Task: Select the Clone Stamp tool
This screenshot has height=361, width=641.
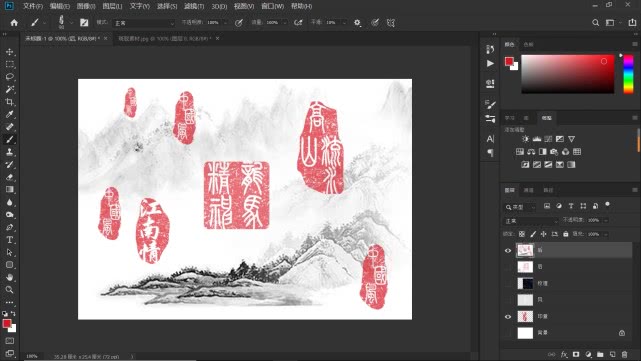Action: [x=9, y=152]
